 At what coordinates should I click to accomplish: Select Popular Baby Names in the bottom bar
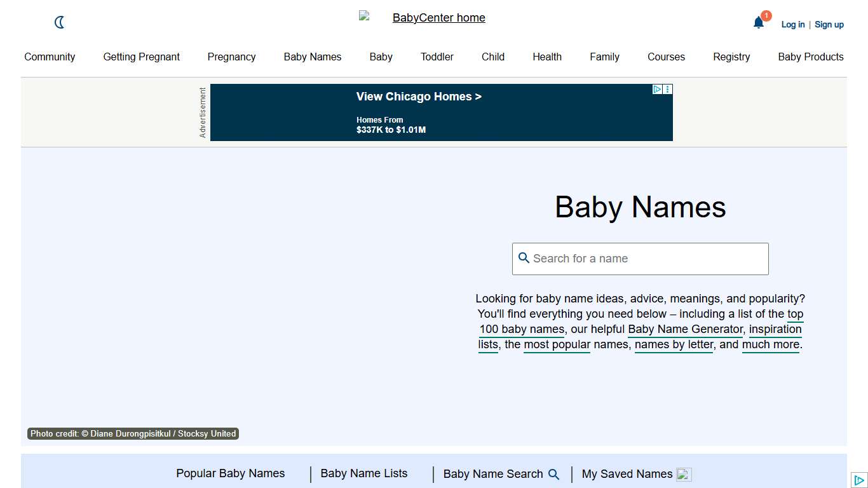click(x=230, y=473)
